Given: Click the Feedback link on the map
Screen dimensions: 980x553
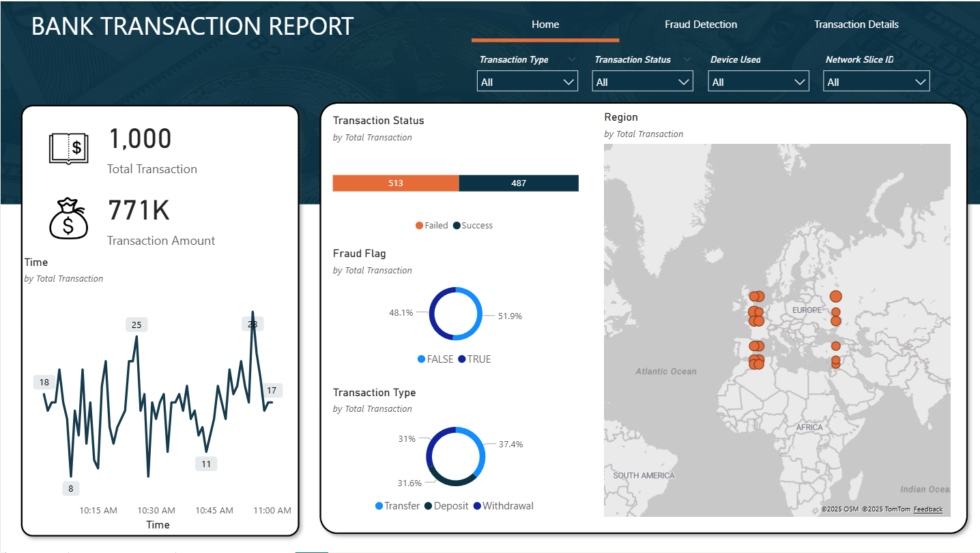Looking at the screenshot, I should point(927,509).
